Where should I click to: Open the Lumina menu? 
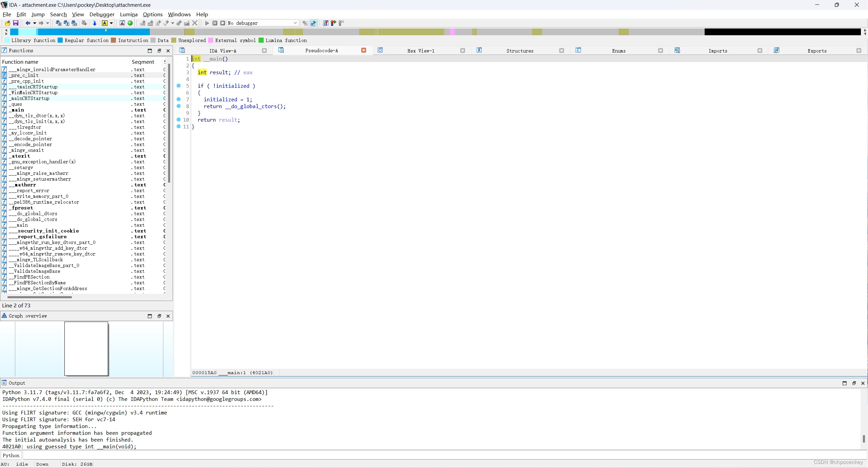coord(128,14)
